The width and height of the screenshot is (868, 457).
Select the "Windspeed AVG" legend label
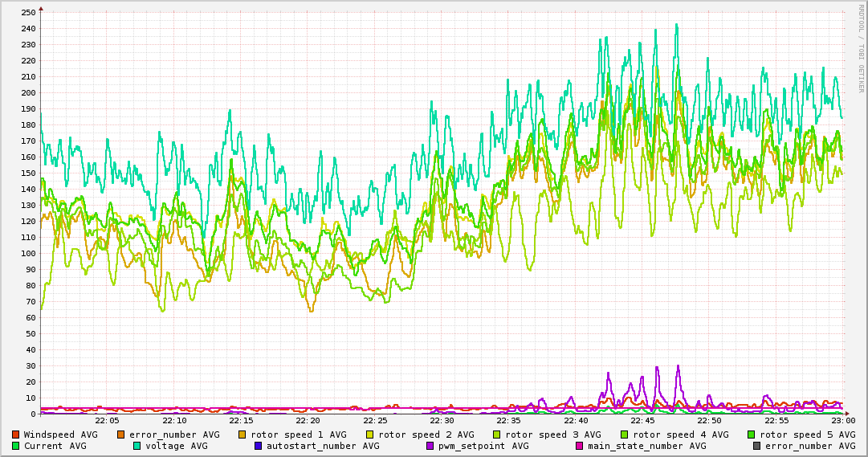pyautogui.click(x=60, y=435)
